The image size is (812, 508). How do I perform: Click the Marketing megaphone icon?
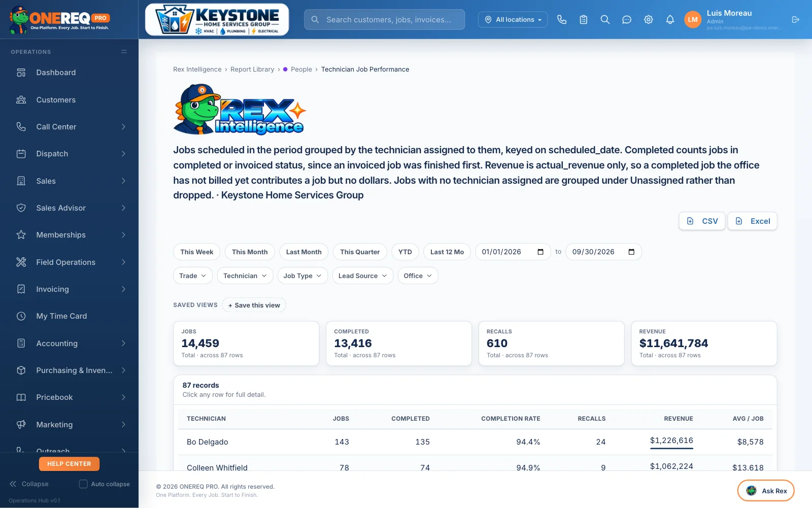21,425
